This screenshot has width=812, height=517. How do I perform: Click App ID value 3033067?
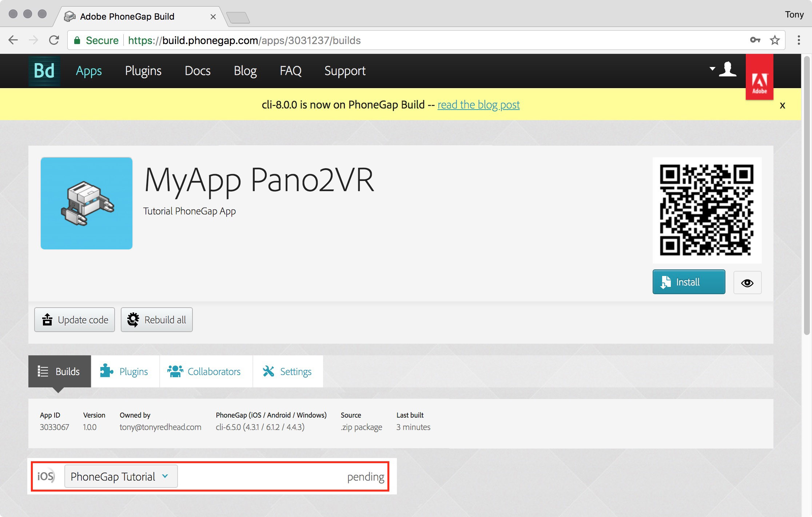point(55,427)
